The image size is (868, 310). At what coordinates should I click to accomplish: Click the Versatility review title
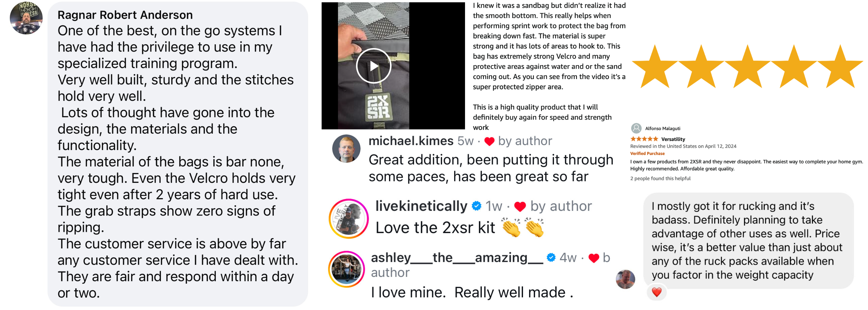673,139
